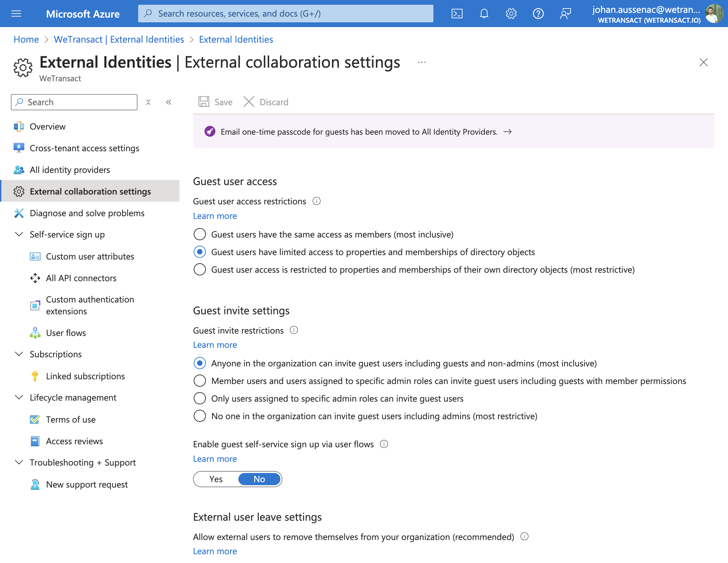Open portal settings gear icon

511,14
